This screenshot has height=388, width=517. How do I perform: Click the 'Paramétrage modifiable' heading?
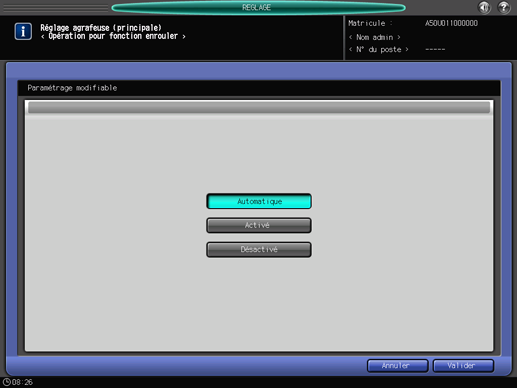[x=72, y=88]
